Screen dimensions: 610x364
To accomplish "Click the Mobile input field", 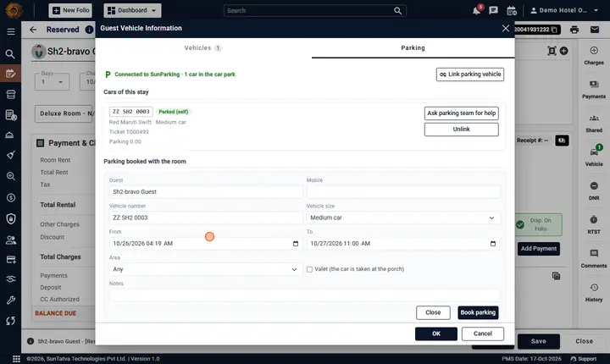I will tap(403, 191).
